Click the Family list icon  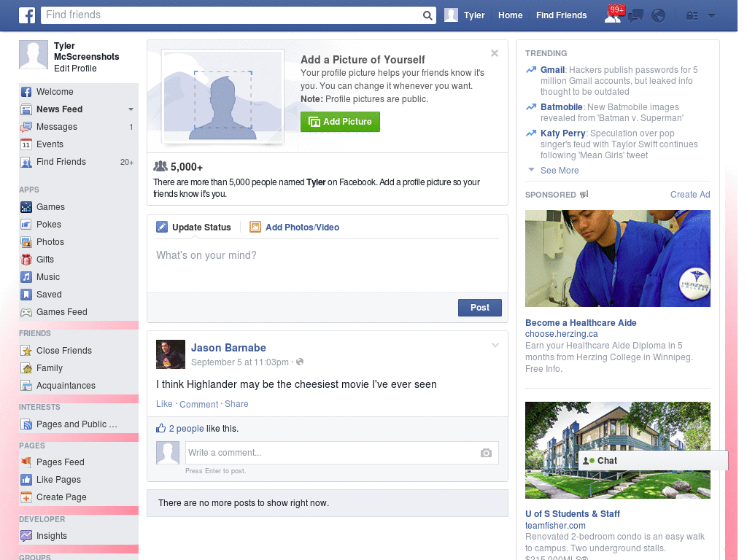(26, 368)
